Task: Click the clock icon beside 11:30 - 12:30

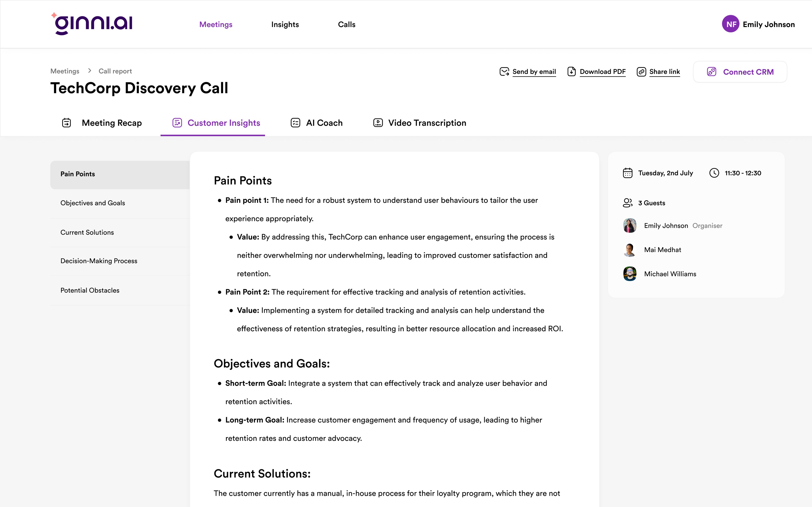Action: click(714, 173)
